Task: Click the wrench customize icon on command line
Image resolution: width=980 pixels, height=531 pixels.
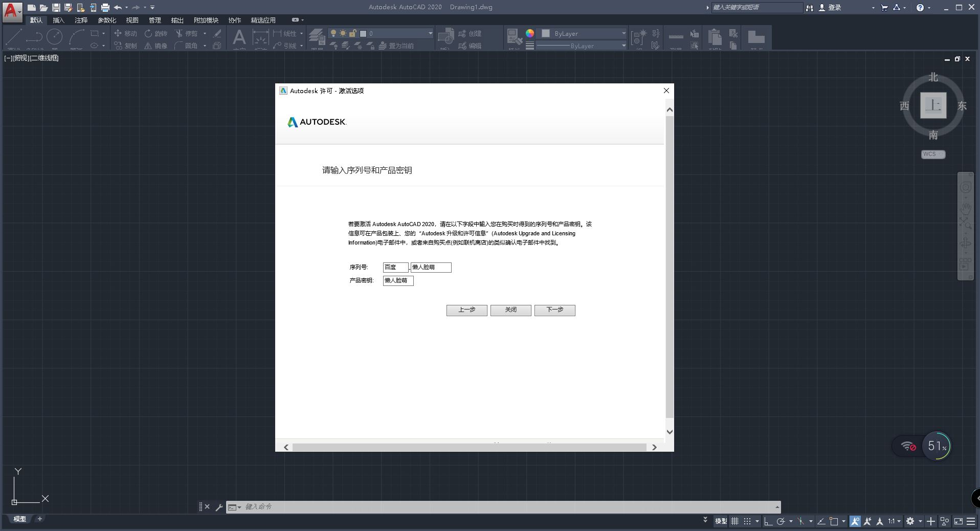Action: click(219, 507)
